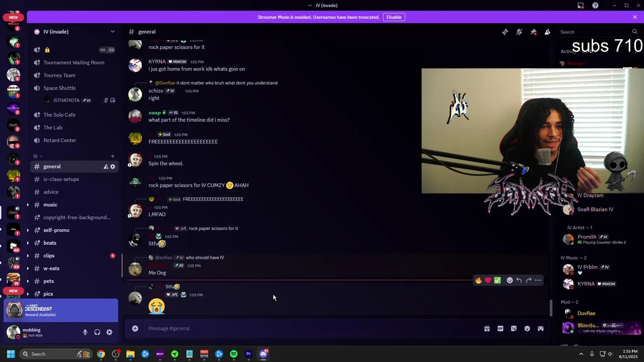React with heart emoji on Me Ong

coord(488,280)
